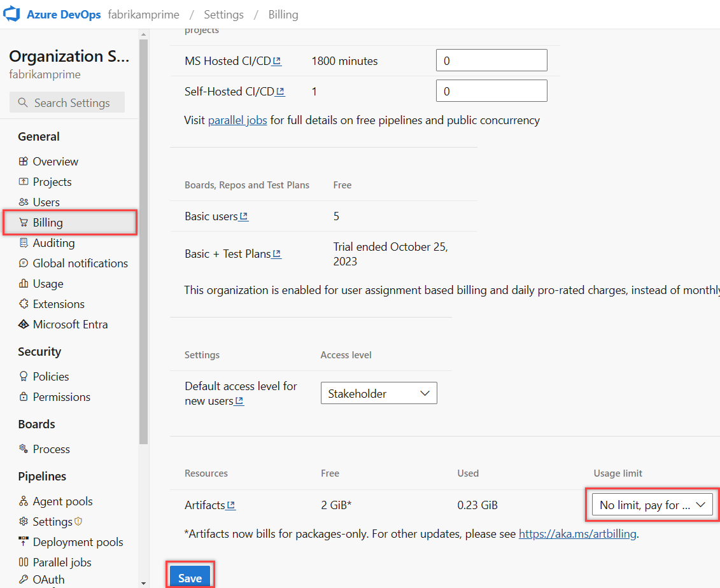
Task: Open the parallel jobs details link
Action: tap(237, 120)
